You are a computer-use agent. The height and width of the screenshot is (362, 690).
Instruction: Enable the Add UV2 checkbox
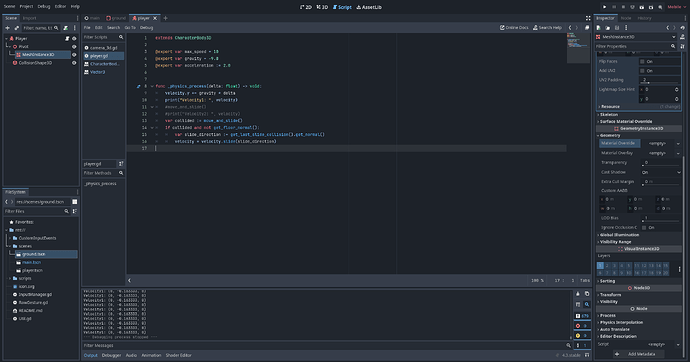click(642, 71)
